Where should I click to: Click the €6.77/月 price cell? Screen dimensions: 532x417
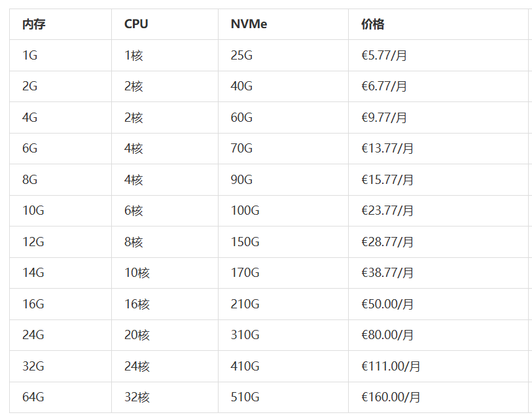tap(384, 86)
